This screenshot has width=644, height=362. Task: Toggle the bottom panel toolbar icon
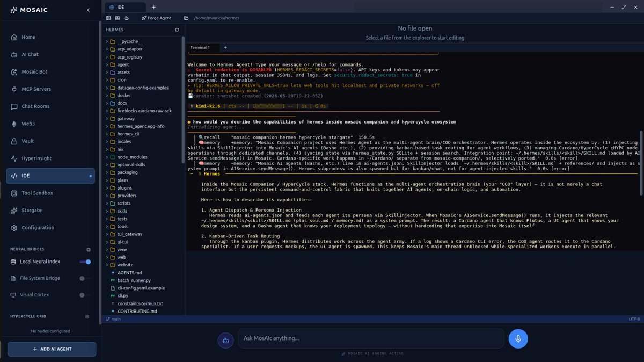(x=117, y=18)
